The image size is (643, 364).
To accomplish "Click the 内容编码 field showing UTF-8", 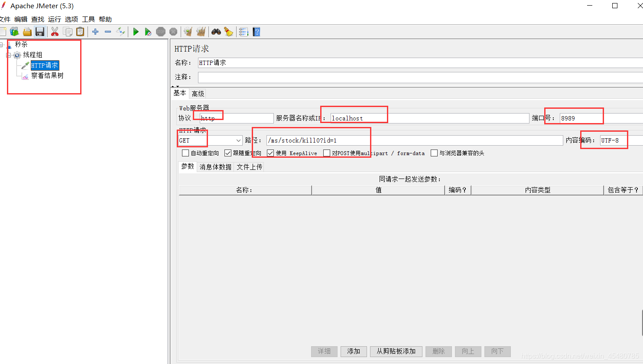I will click(x=621, y=140).
